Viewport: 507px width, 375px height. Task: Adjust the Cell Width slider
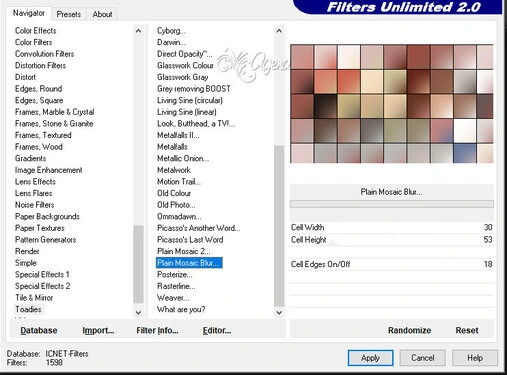[392, 227]
